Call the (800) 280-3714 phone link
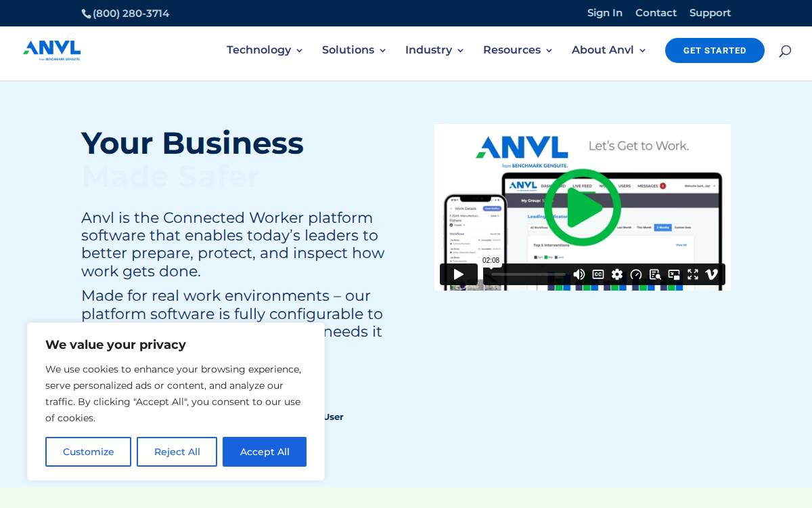Image resolution: width=812 pixels, height=508 pixels. click(x=131, y=14)
